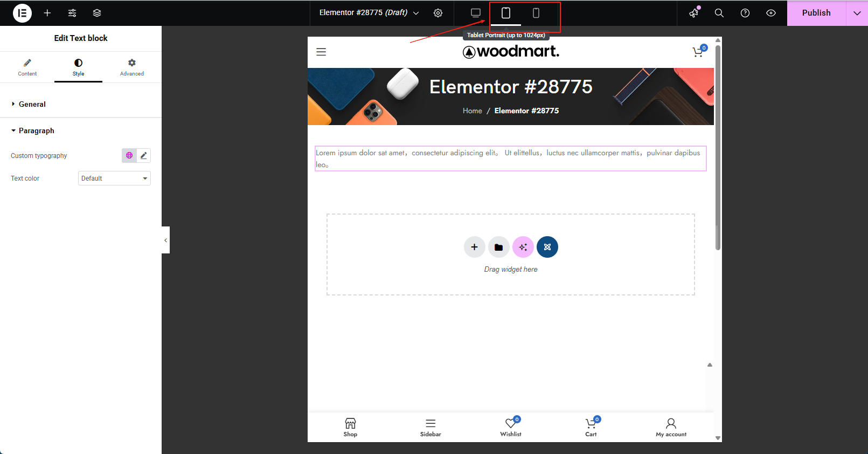Open the Text color dropdown
This screenshot has width=868, height=454.
coord(114,178)
